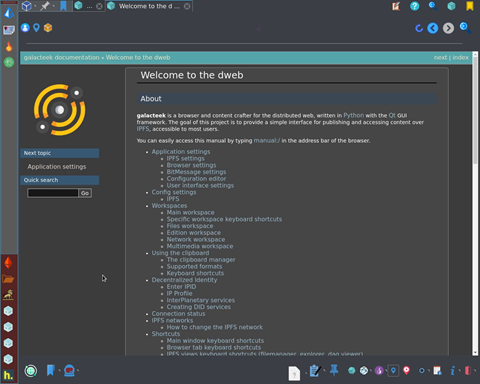Open the bottom-bar blue bookmark icon
Image resolution: width=480 pixels, height=384 pixels.
pyautogui.click(x=50, y=370)
